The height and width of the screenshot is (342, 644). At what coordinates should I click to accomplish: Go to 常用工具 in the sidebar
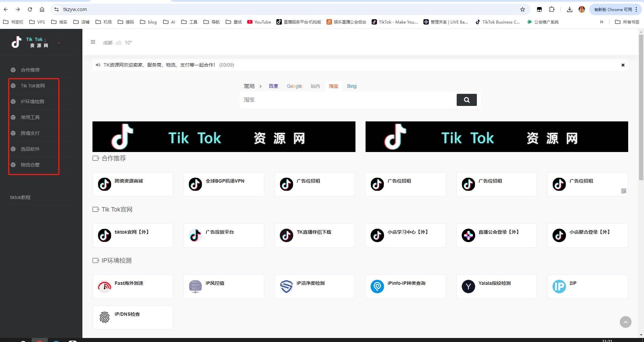click(x=30, y=117)
